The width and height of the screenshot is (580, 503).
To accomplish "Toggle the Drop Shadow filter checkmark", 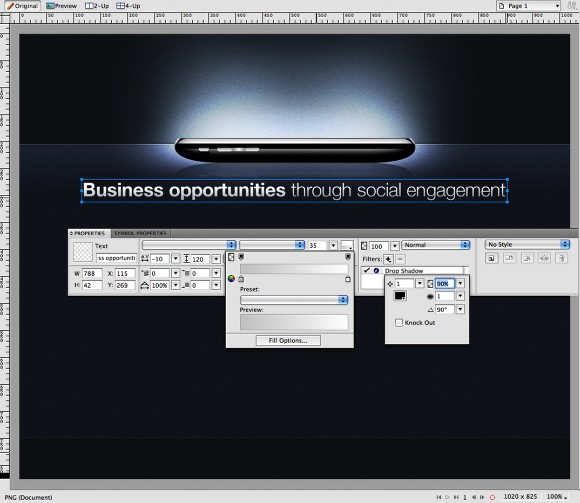I will [367, 270].
